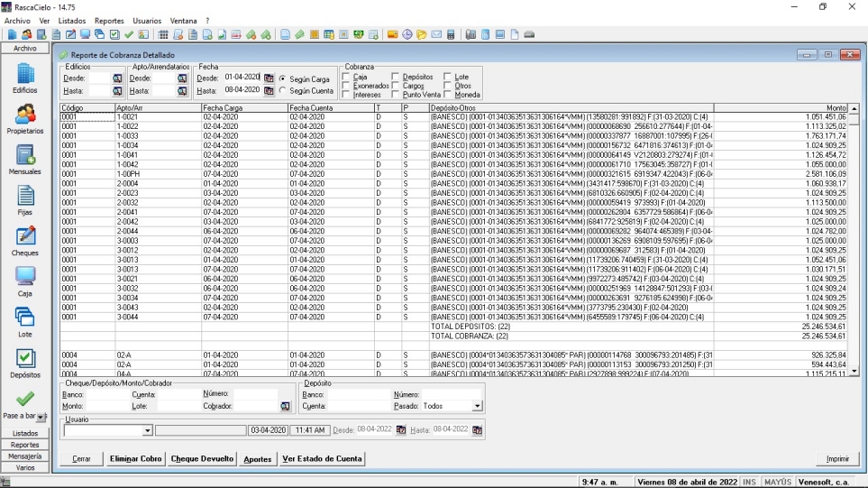Open the Pasado dropdown showing Todos
This screenshot has height=488, width=868.
[x=477, y=406]
